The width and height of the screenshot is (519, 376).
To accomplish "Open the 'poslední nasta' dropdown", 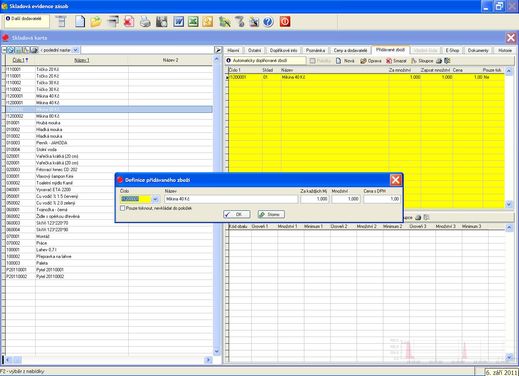I will click(x=76, y=50).
